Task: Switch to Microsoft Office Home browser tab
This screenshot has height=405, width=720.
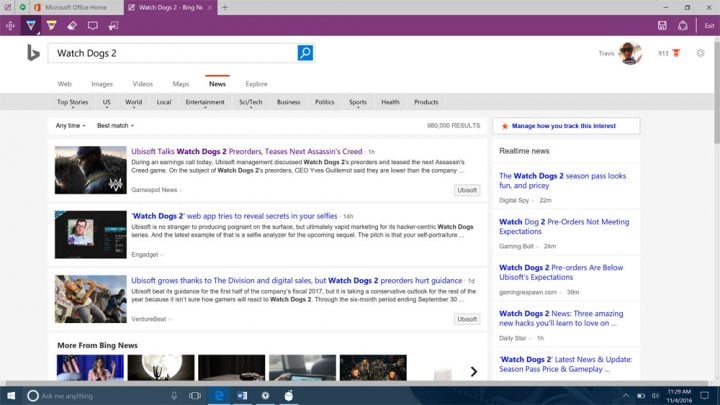Action: [x=77, y=7]
